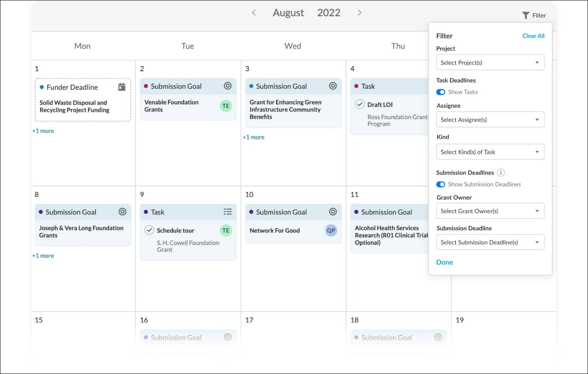The height and width of the screenshot is (374, 588).
Task: Click the task list icon on Schedule tour card
Action: (x=227, y=212)
